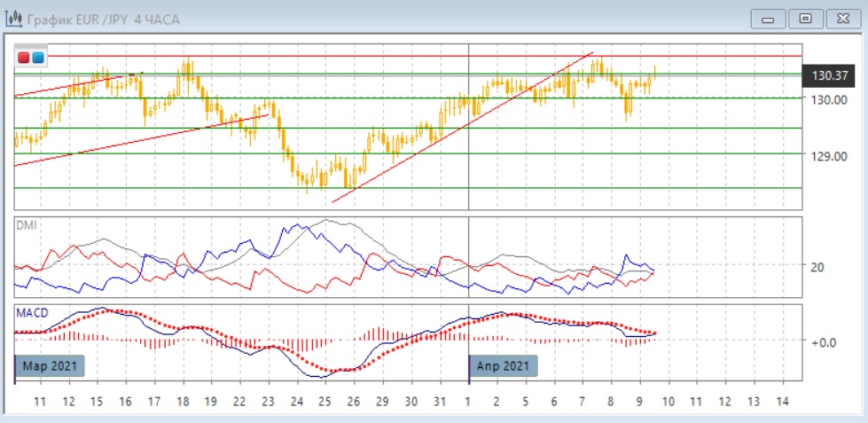This screenshot has height=423, width=868.
Task: Click the 129.00 price axis label
Action: [x=829, y=156]
